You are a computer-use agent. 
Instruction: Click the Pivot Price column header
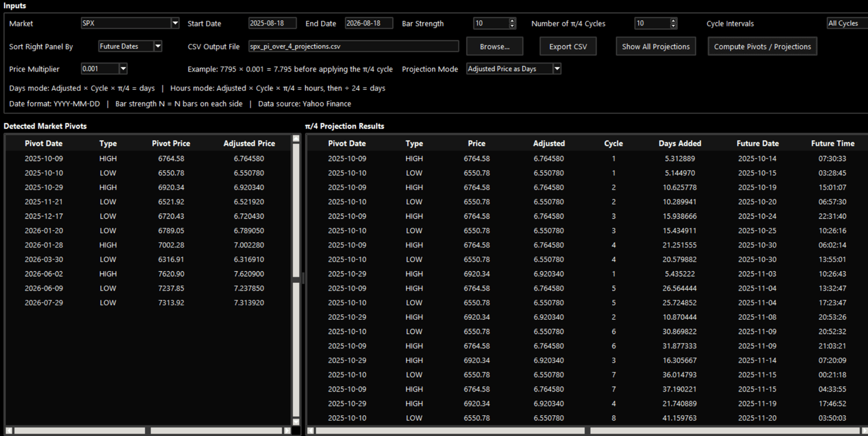[x=171, y=143]
